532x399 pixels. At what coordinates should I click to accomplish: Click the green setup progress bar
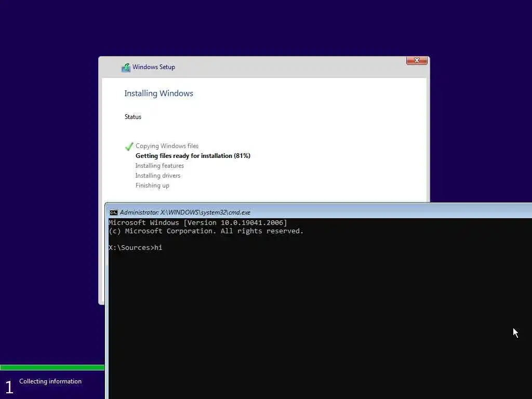coord(52,367)
